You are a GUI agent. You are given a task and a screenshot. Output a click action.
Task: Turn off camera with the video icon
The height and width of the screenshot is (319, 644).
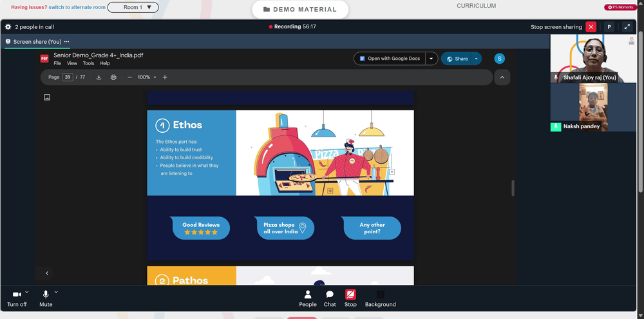(17, 295)
